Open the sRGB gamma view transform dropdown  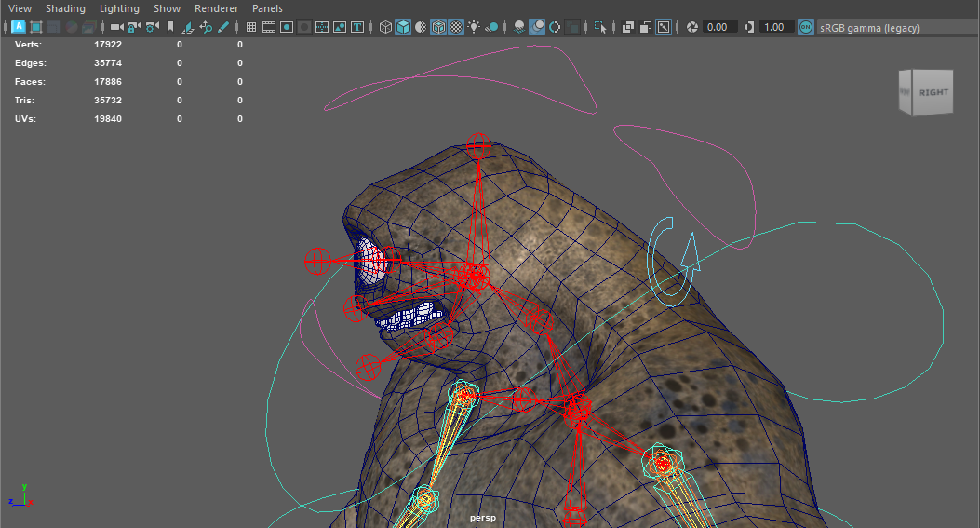(x=869, y=28)
